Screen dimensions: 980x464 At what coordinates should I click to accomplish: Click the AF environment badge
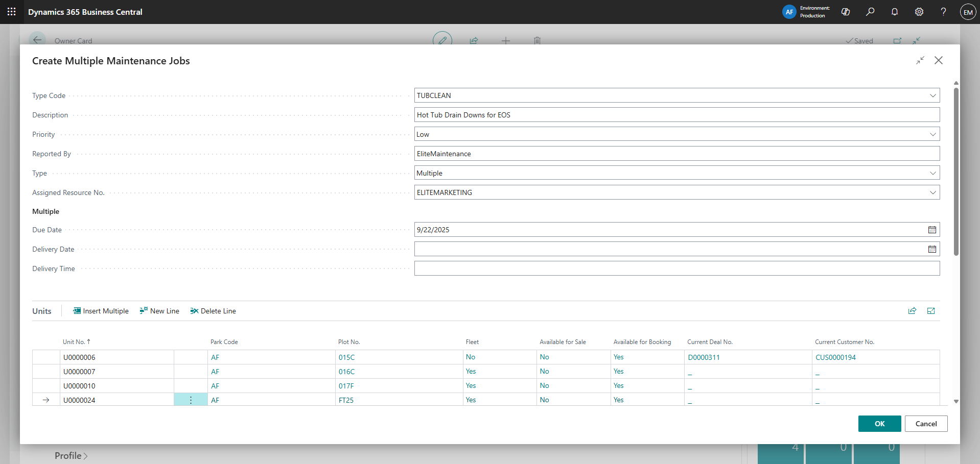(789, 12)
